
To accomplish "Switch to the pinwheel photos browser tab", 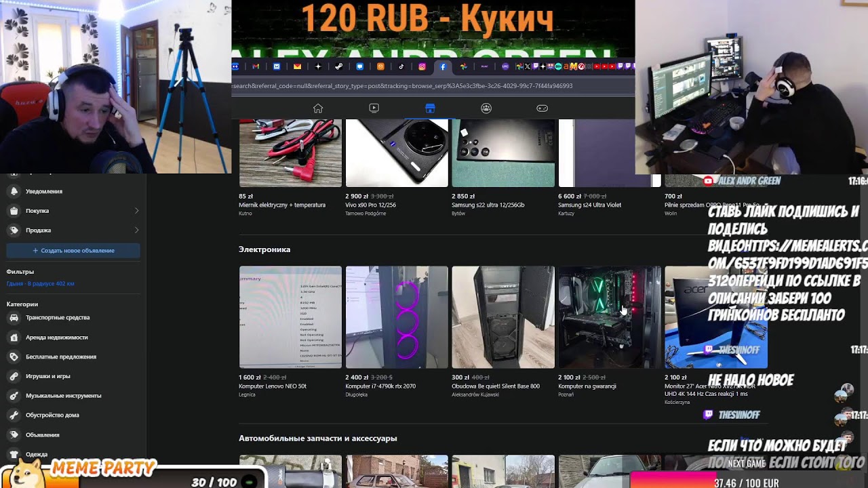I will [x=463, y=66].
